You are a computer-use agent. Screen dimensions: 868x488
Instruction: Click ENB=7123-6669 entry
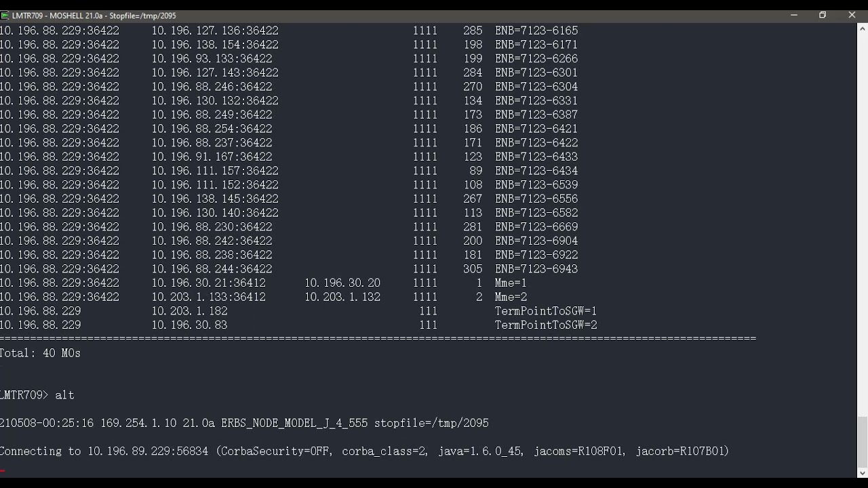click(536, 227)
